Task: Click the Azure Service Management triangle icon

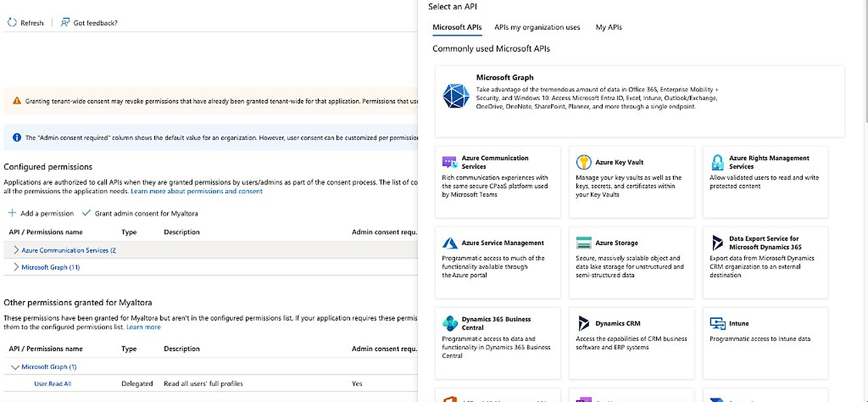Action: [x=450, y=243]
